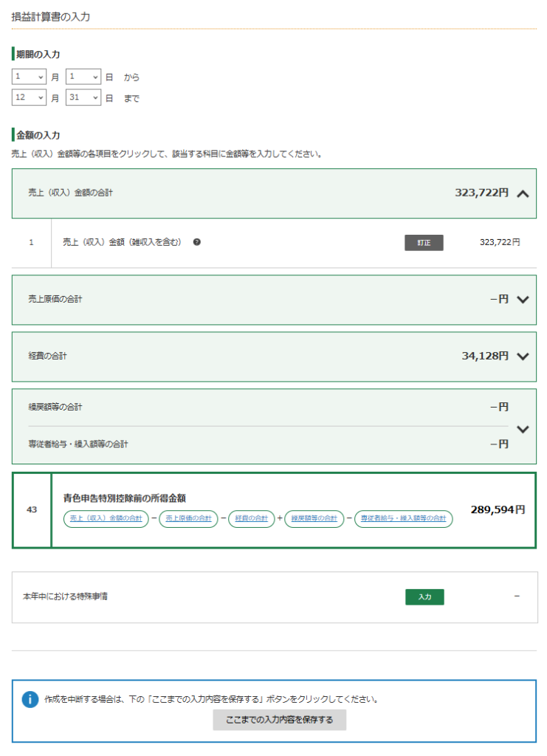Click the 専従者給与・繰入額等の合計 row label in the panel
Screen dimensions: 547x756
(78, 444)
